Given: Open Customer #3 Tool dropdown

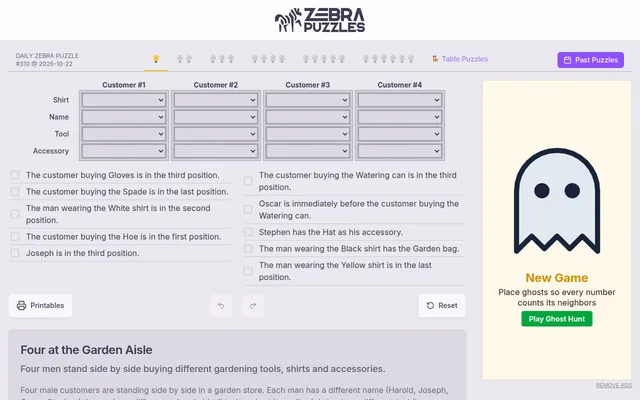Looking at the screenshot, I should click(x=307, y=134).
